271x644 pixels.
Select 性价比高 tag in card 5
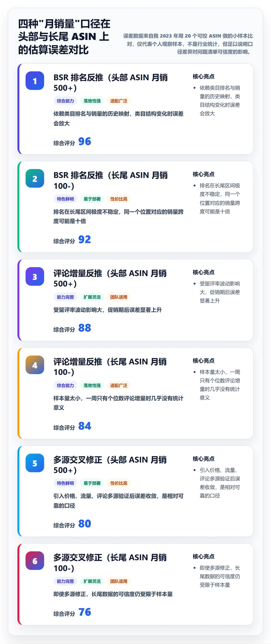tap(119, 483)
